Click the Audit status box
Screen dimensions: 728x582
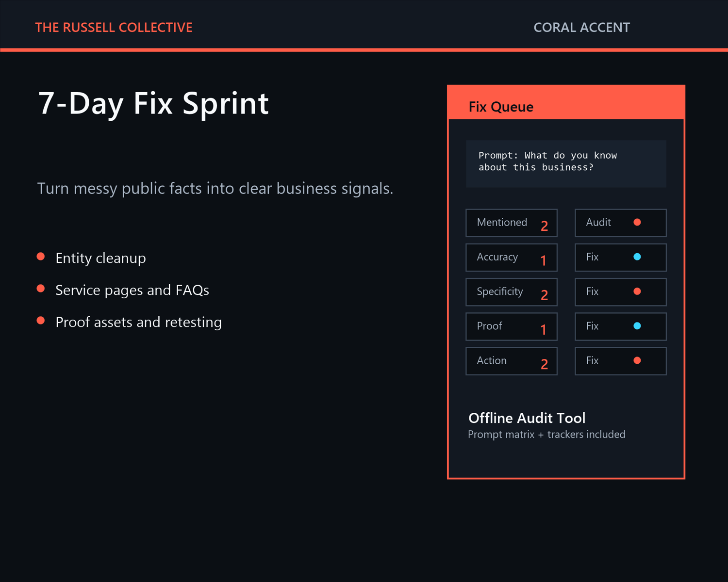621,223
